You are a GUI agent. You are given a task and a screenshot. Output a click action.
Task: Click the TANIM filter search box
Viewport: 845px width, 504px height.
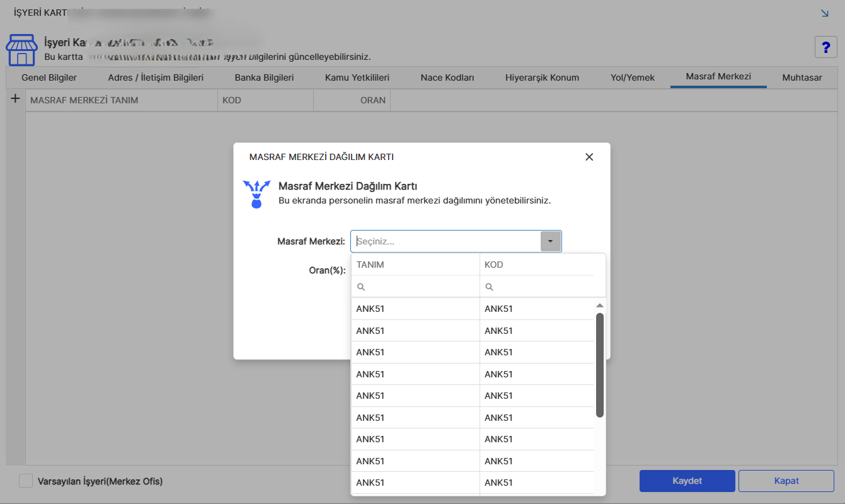[x=415, y=287]
